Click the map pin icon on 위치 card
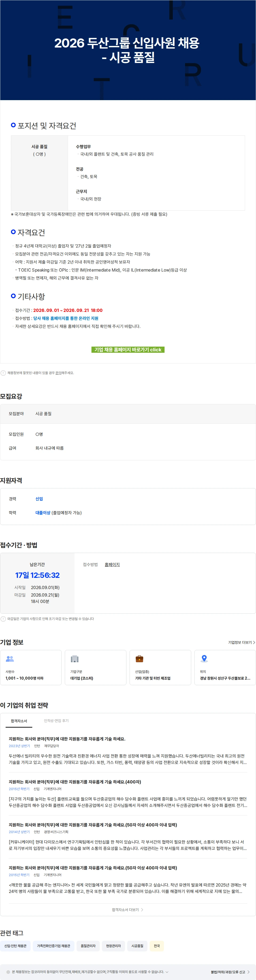 pyautogui.click(x=204, y=659)
